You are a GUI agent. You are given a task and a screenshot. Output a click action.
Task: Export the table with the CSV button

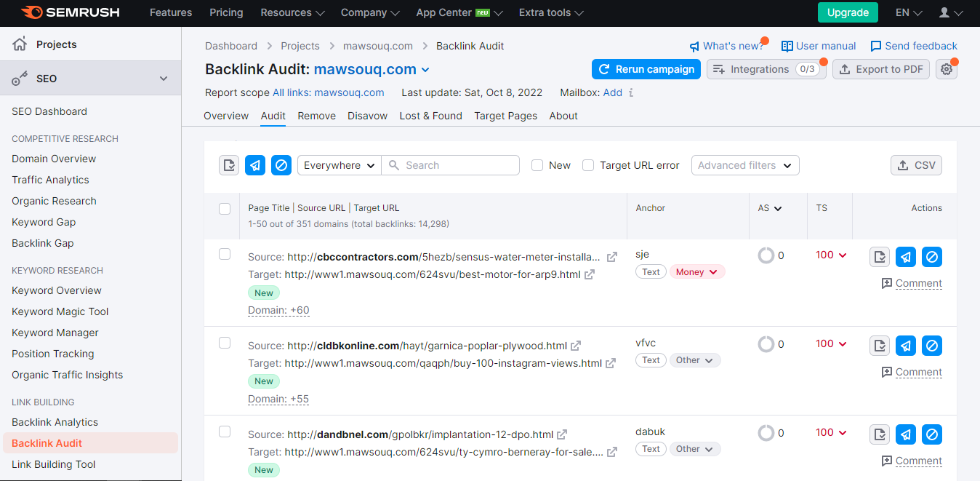pos(916,165)
